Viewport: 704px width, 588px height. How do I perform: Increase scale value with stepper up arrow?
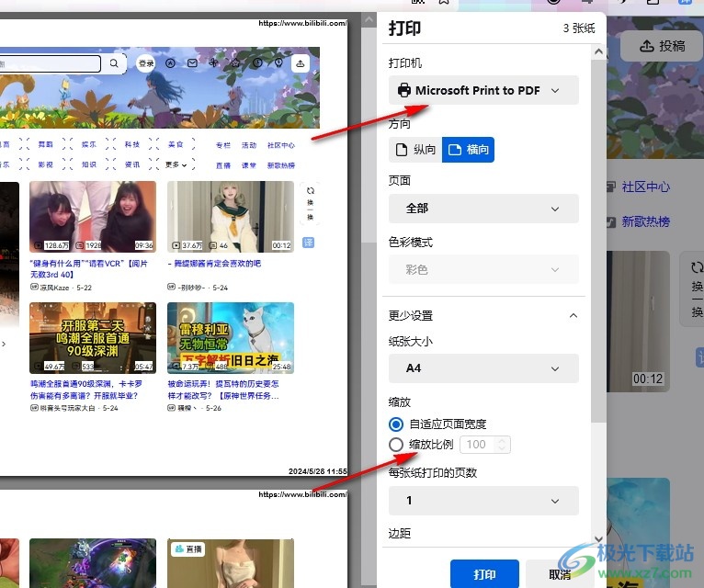(502, 441)
